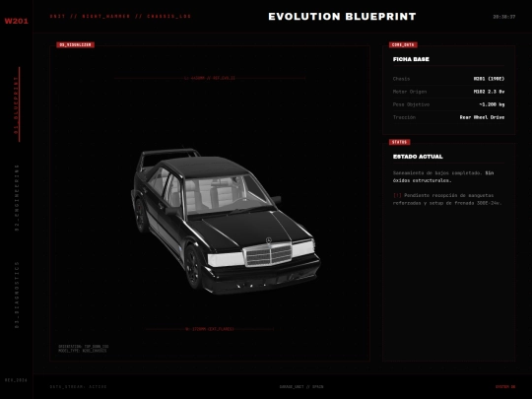Image resolution: width=532 pixels, height=399 pixels.
Task: Click the ESTADO ACTUAL heading
Action: point(418,157)
